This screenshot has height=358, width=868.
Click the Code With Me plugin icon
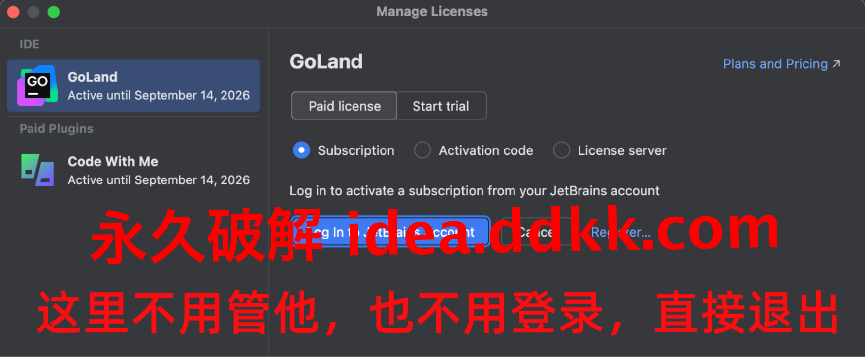click(37, 170)
